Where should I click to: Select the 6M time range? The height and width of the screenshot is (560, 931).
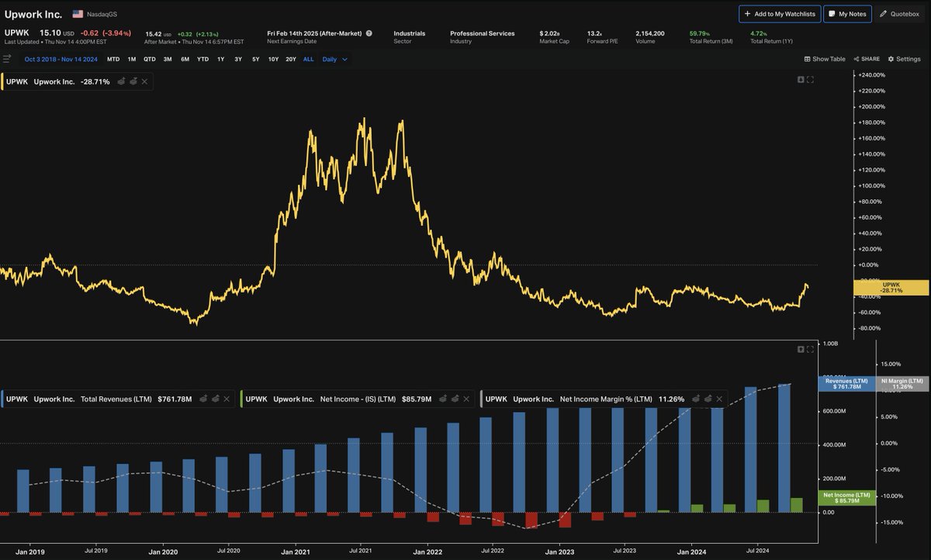coord(185,59)
